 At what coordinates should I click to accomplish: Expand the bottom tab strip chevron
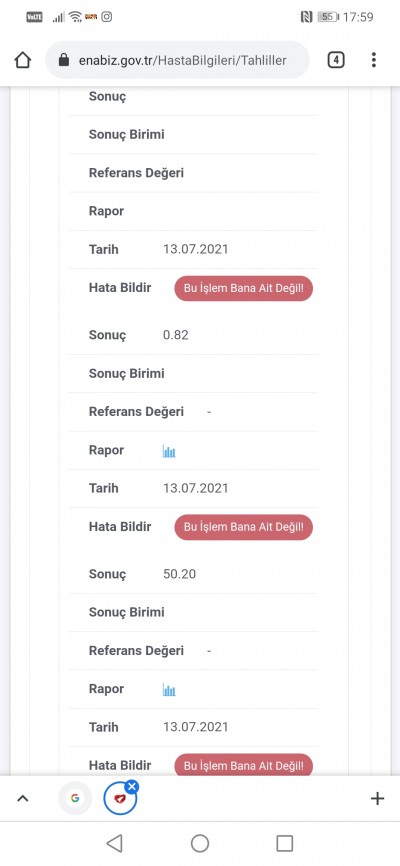pos(23,798)
